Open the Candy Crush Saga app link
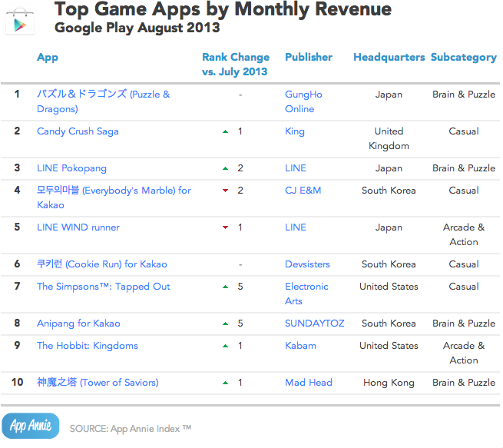Screen dimensions: 503x448 [78, 131]
